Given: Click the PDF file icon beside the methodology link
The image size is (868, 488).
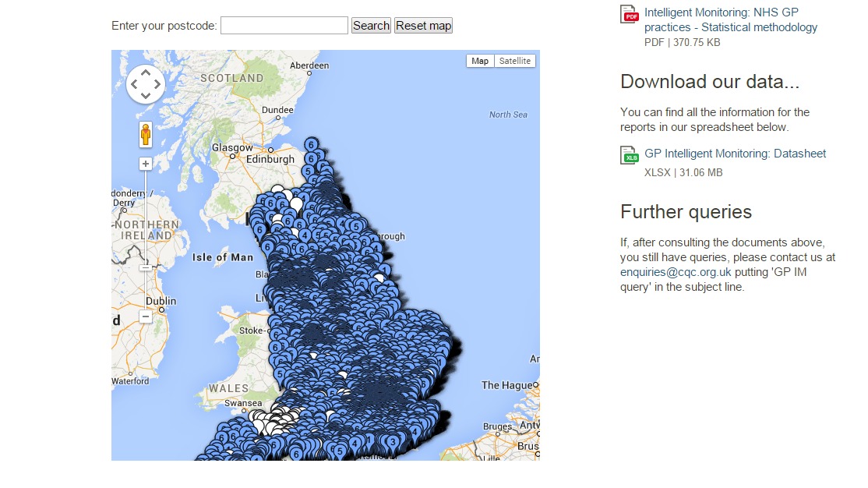Looking at the screenshot, I should pos(628,14).
